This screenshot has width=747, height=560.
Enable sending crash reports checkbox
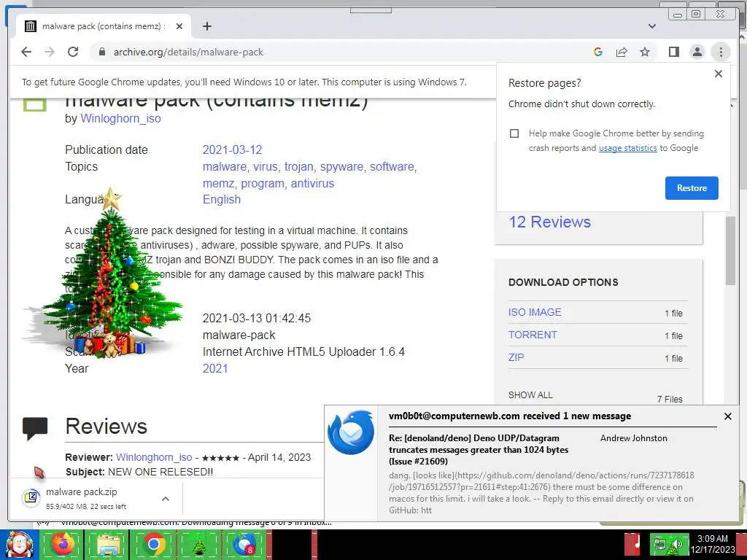tap(514, 133)
